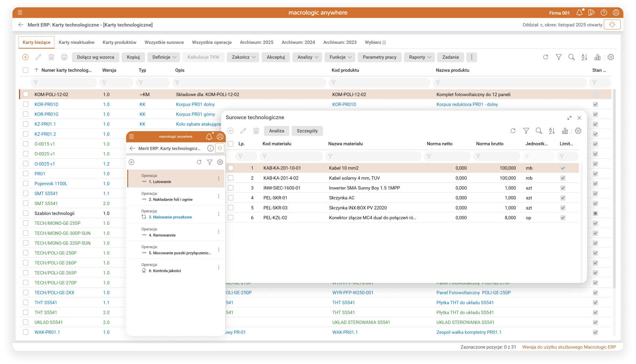The height and width of the screenshot is (364, 636).
Task: Check the box for row KOR-PR01D
Action: [26, 104]
